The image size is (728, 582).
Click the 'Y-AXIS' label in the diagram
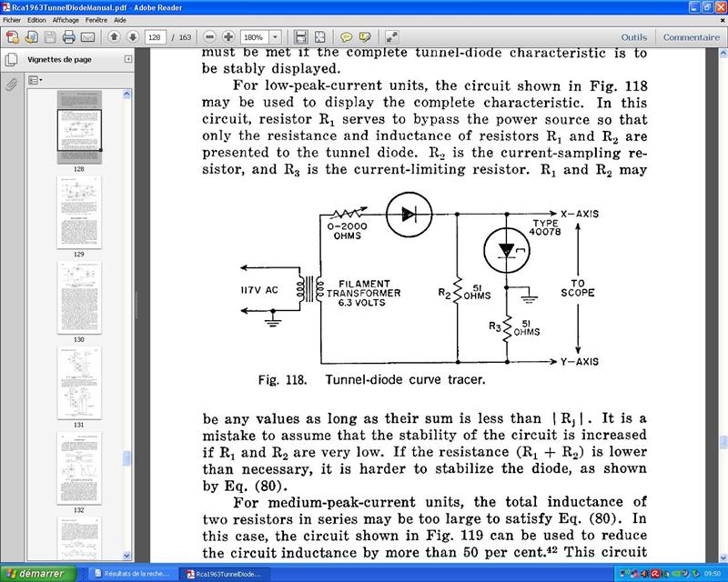(580, 362)
